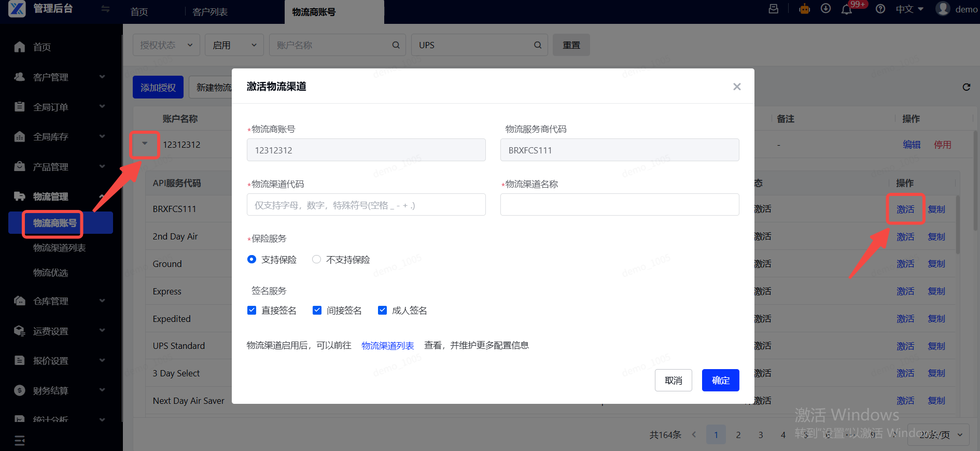Click 编辑 for account 12312312
This screenshot has width=980, height=451.
click(912, 145)
